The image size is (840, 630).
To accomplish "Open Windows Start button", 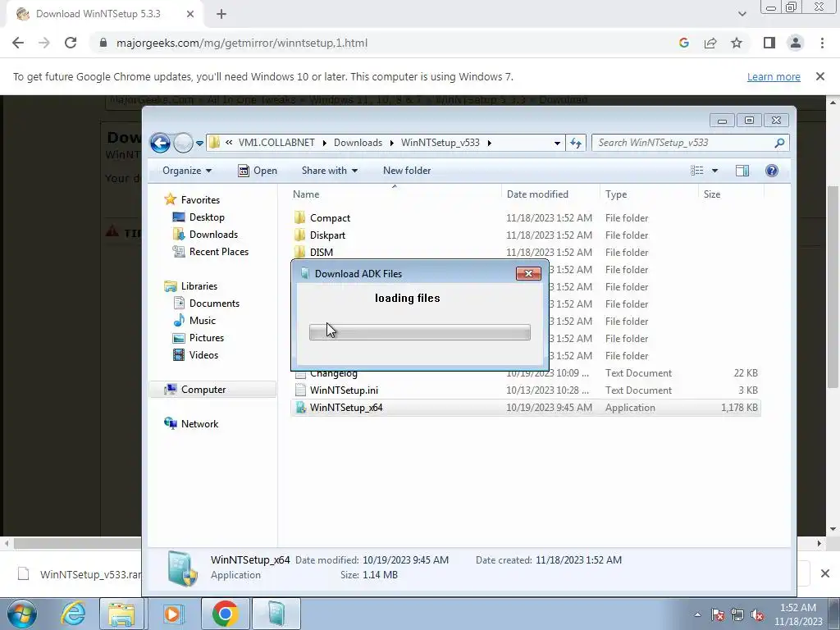I will (x=22, y=614).
